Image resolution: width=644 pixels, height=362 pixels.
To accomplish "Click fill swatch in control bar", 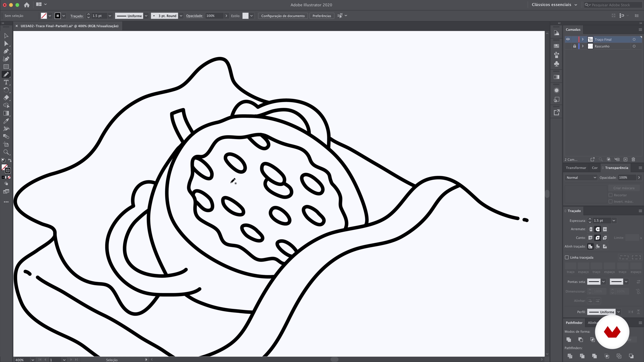I will [x=44, y=16].
